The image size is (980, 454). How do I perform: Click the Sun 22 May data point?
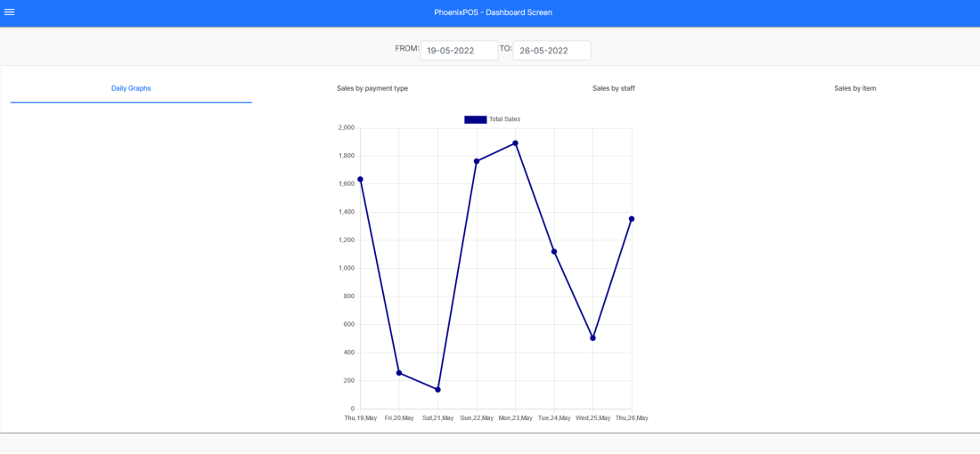pos(477,161)
